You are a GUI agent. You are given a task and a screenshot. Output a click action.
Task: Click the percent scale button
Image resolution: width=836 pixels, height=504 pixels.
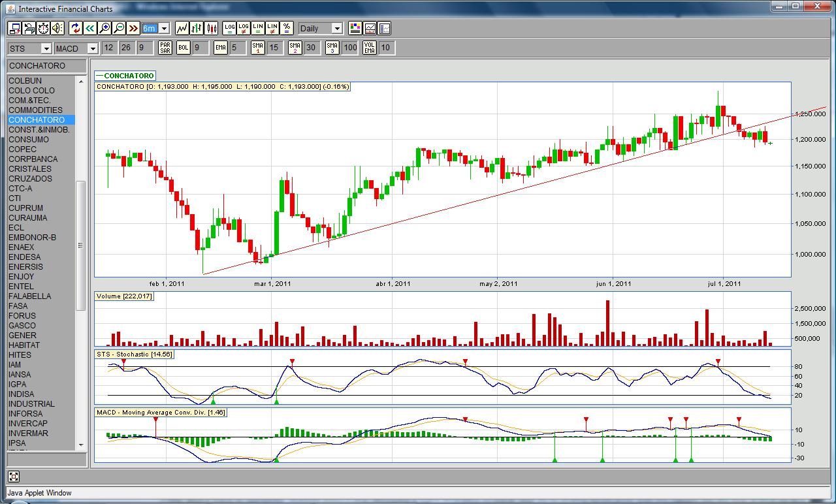[x=287, y=28]
